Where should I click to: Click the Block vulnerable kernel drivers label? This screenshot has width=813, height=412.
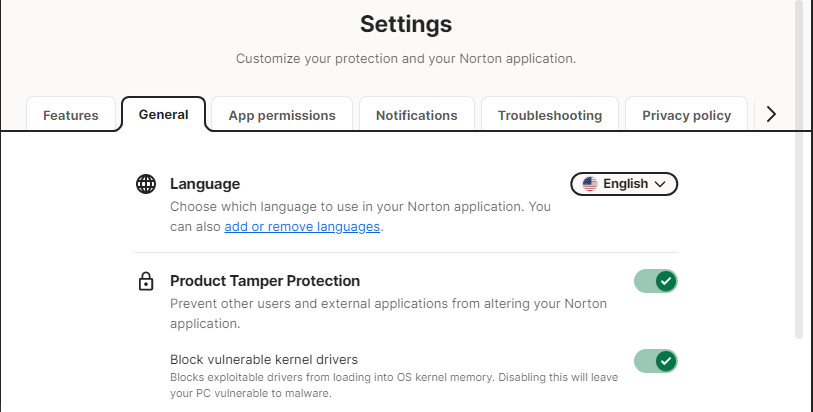(x=264, y=359)
